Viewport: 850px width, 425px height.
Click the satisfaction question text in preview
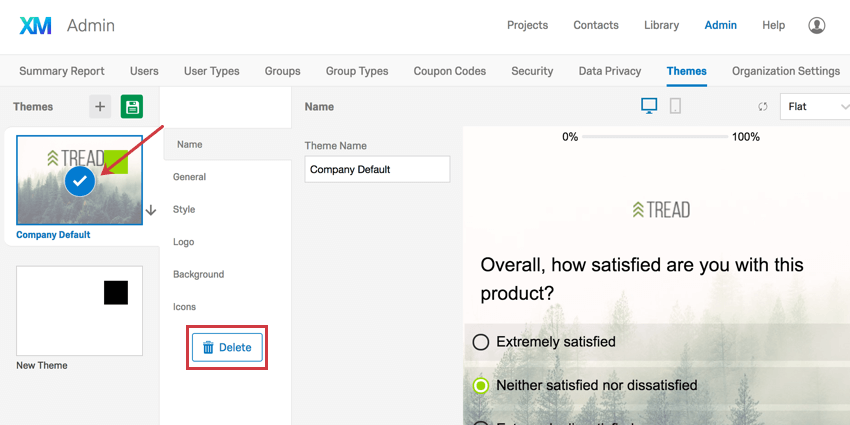pyautogui.click(x=642, y=279)
